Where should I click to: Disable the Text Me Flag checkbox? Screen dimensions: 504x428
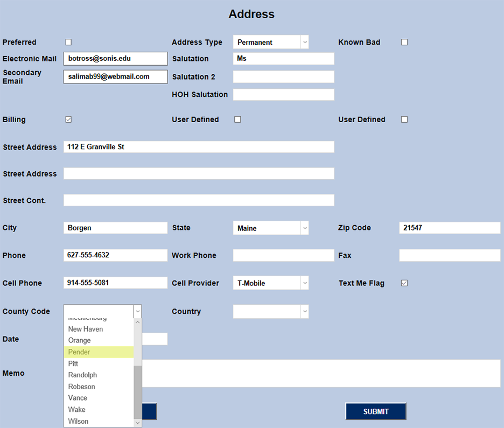click(x=404, y=283)
